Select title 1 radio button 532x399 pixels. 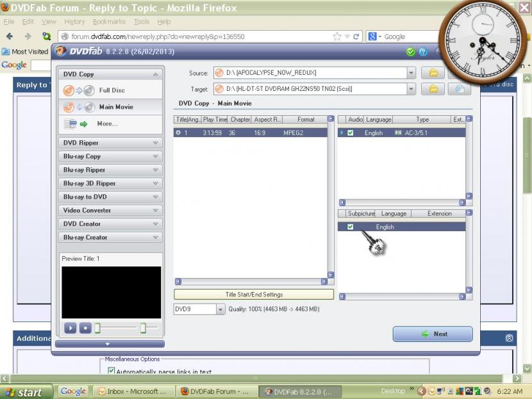[x=178, y=133]
